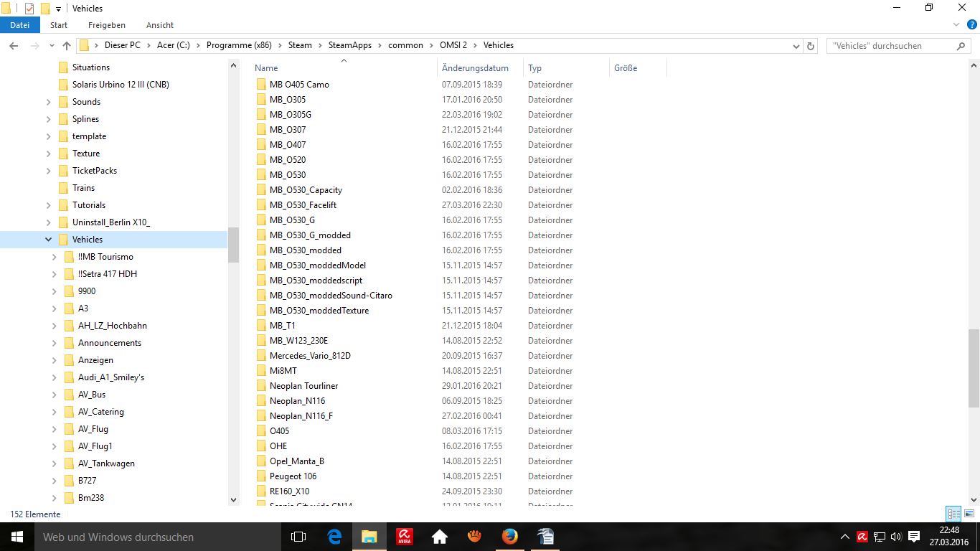Select the MB_W123_230E folder icon

pos(261,341)
